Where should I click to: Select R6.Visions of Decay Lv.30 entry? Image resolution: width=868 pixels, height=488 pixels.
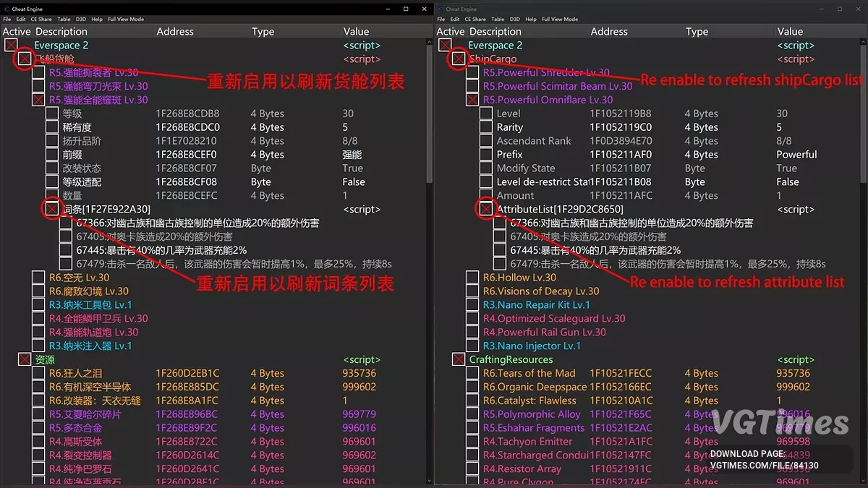(x=541, y=291)
